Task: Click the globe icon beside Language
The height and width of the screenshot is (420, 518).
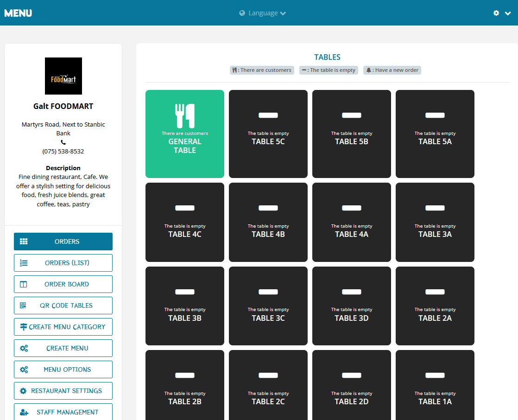Action: [242, 13]
